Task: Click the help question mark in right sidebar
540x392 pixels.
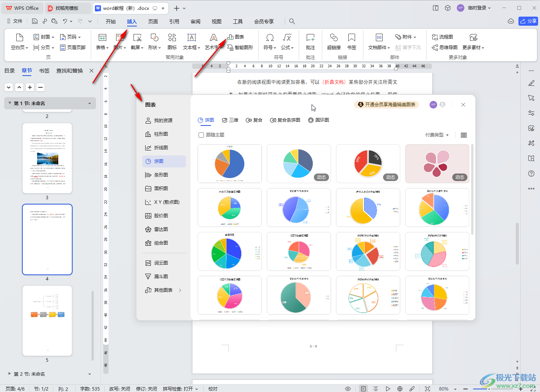Action: pos(531,174)
